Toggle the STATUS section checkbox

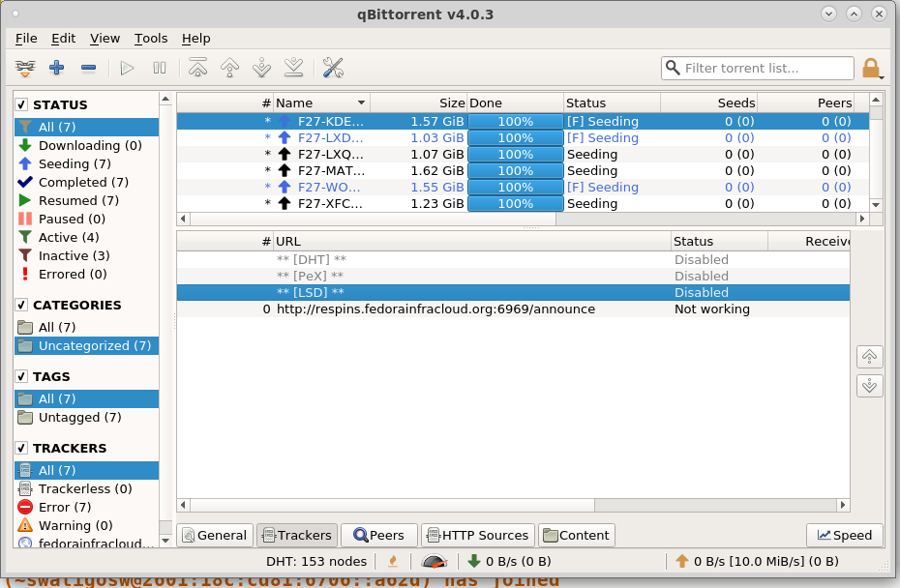point(22,104)
